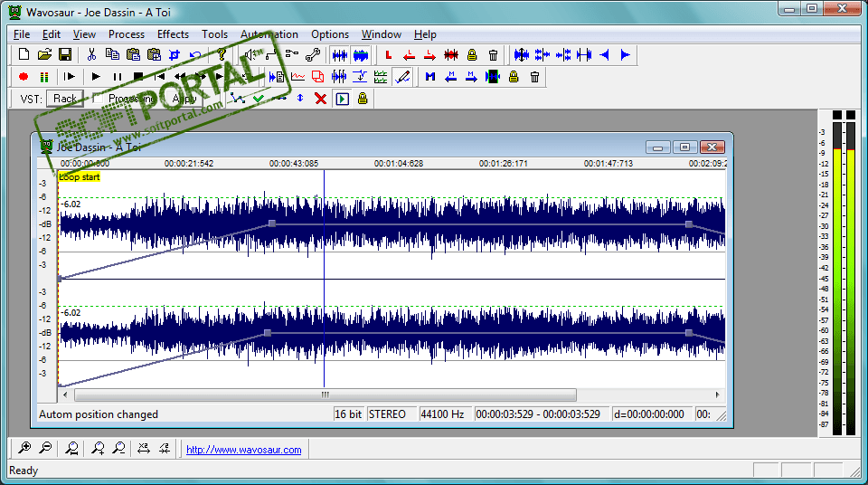Screen dimensions: 868x485
Task: Set loop start with the red L icon
Action: [x=389, y=55]
